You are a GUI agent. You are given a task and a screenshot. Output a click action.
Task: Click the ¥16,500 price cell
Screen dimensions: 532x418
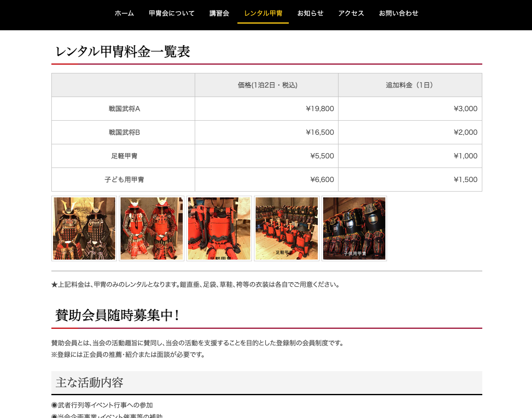[266, 132]
